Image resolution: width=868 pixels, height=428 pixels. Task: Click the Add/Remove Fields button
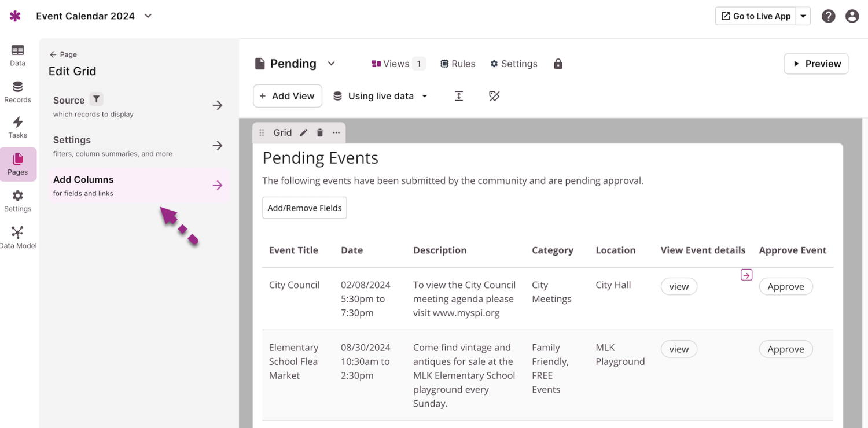[304, 208]
